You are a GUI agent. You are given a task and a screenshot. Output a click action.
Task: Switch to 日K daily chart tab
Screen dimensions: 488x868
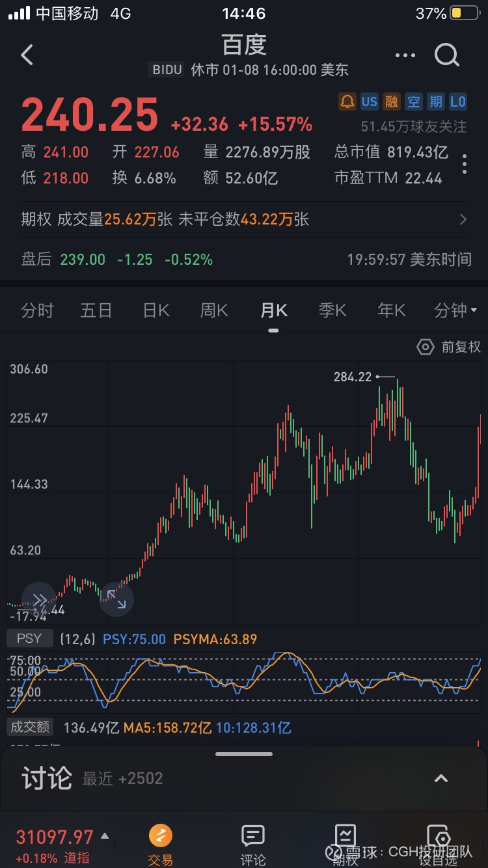click(156, 310)
